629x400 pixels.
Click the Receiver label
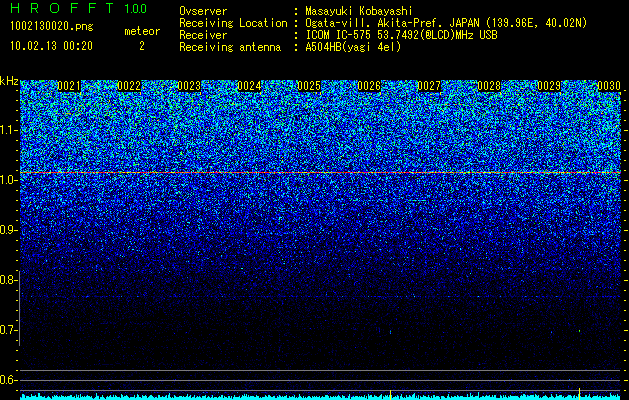point(203,35)
